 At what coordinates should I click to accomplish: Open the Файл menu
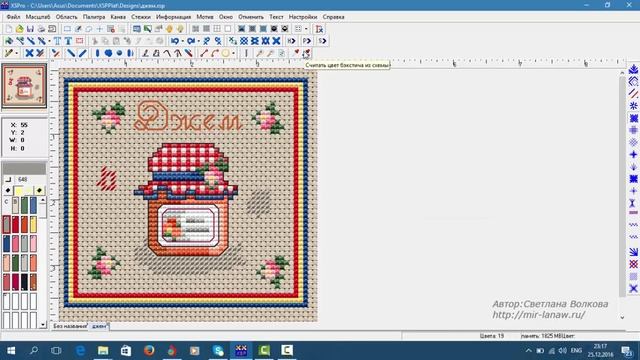pos(13,17)
